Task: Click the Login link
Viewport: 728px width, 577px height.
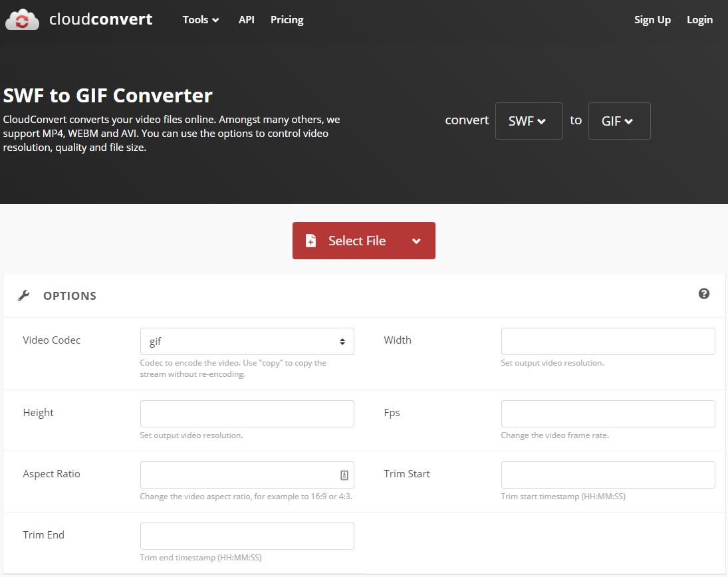Action: click(x=699, y=19)
